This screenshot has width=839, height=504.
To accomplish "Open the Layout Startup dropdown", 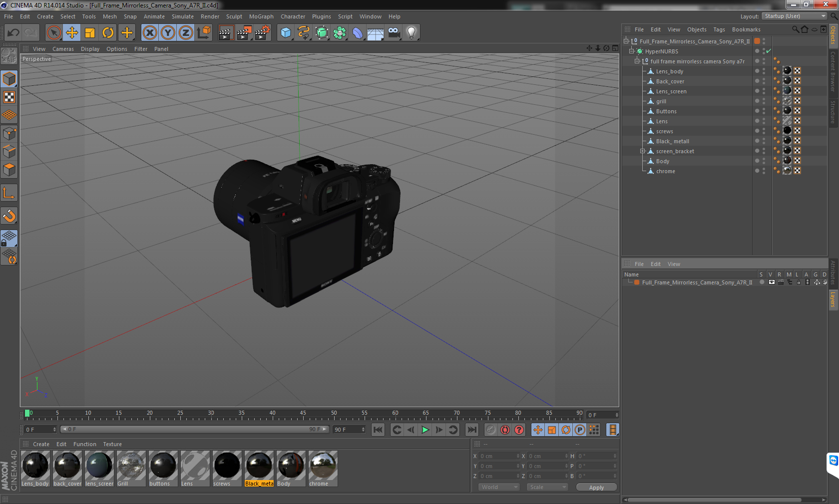I will point(795,16).
